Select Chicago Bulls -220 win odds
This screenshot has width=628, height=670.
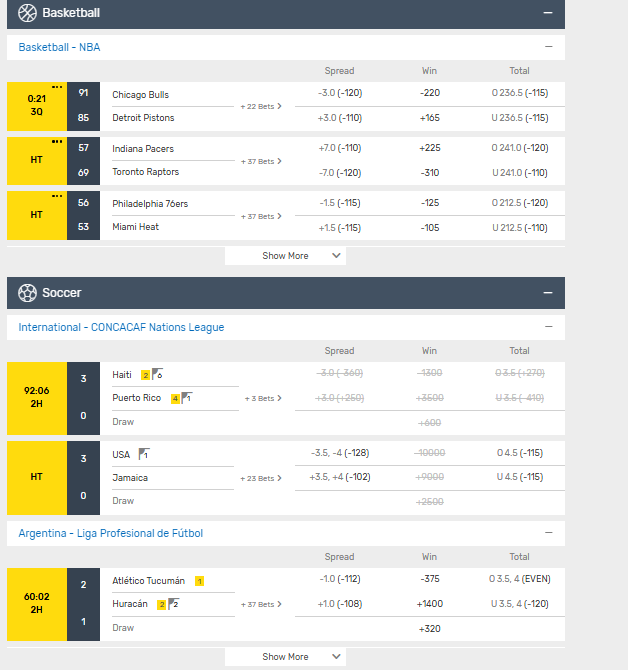[x=429, y=94]
